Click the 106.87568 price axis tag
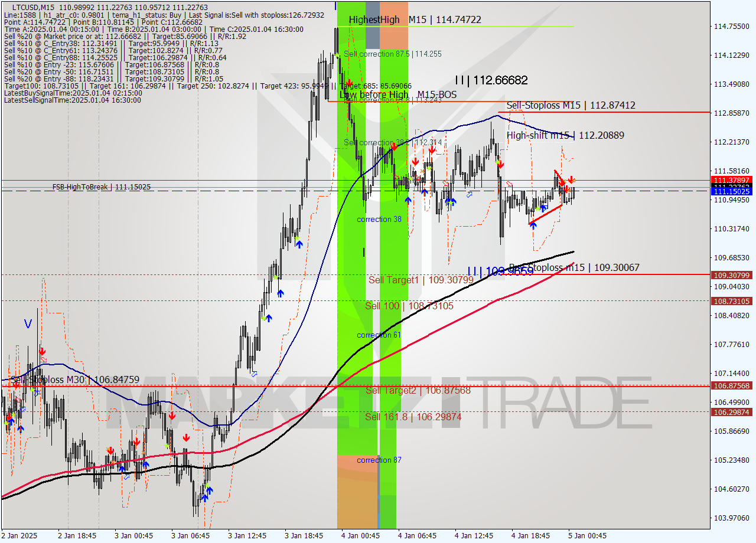The height and width of the screenshot is (543, 756). coord(732,385)
